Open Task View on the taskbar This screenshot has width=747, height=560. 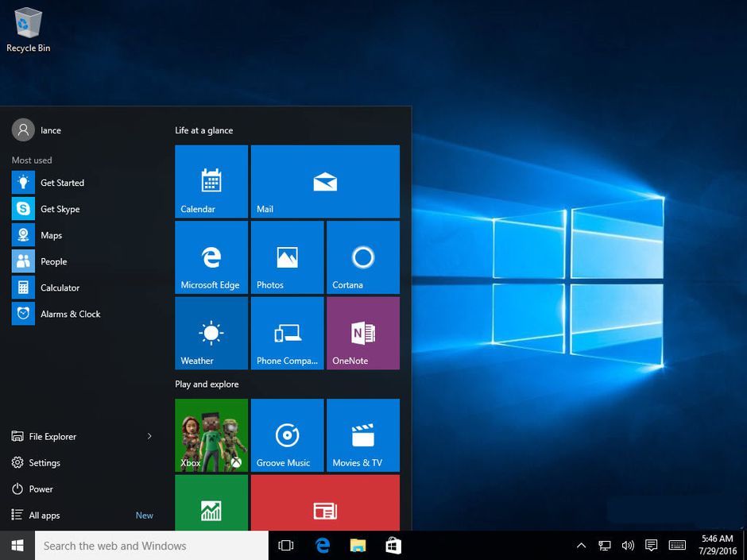285,546
